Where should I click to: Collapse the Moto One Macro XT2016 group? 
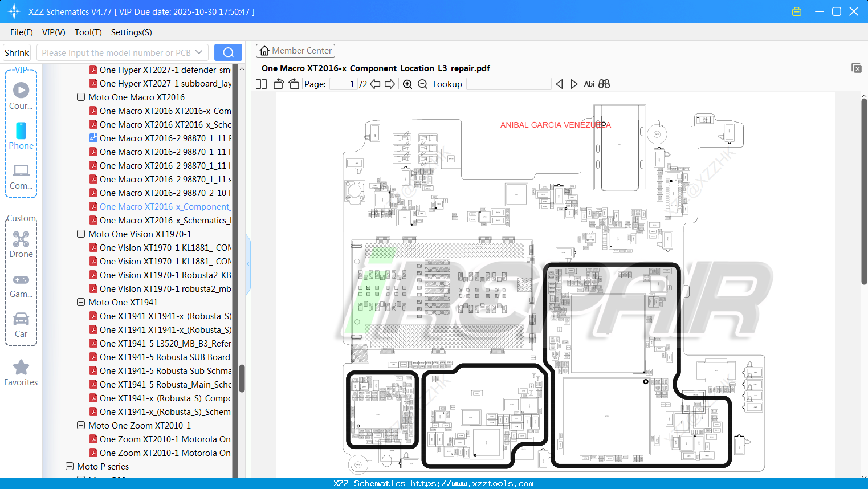[80, 97]
